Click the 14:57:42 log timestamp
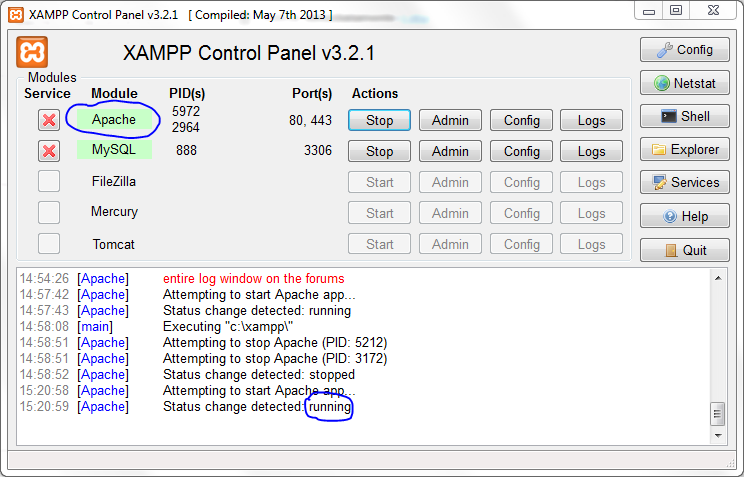This screenshot has height=477, width=744. point(44,294)
